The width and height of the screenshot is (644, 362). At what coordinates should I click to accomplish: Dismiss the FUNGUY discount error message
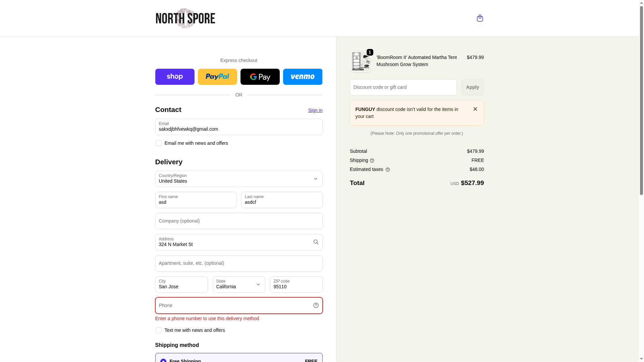(x=475, y=109)
